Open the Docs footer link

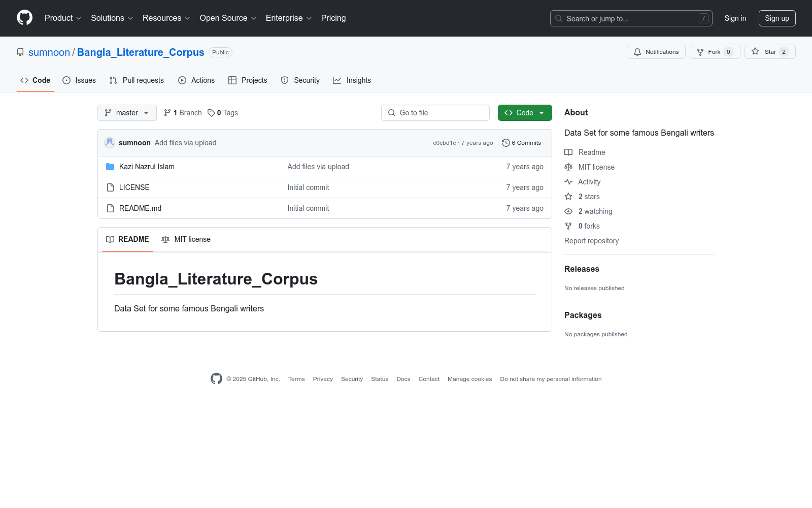(403, 379)
